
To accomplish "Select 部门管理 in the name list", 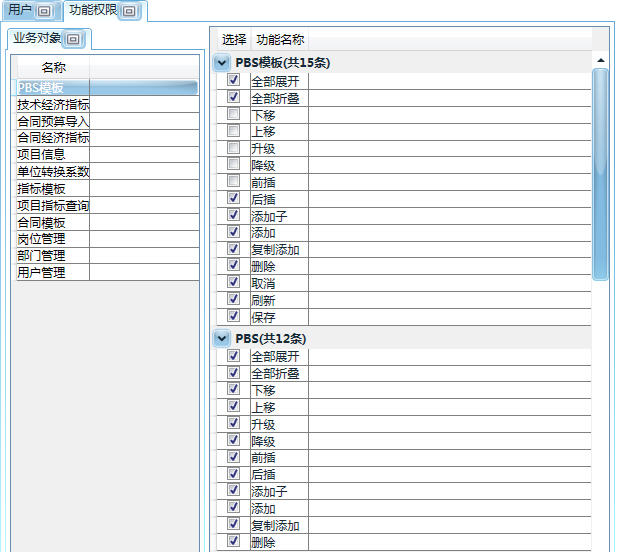I will coord(107,256).
